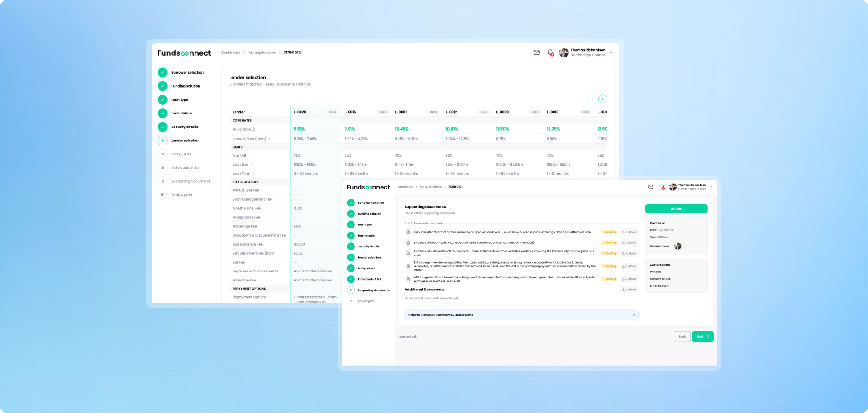Go to next lenders with right arrow
The width and height of the screenshot is (868, 413).
coord(603,99)
